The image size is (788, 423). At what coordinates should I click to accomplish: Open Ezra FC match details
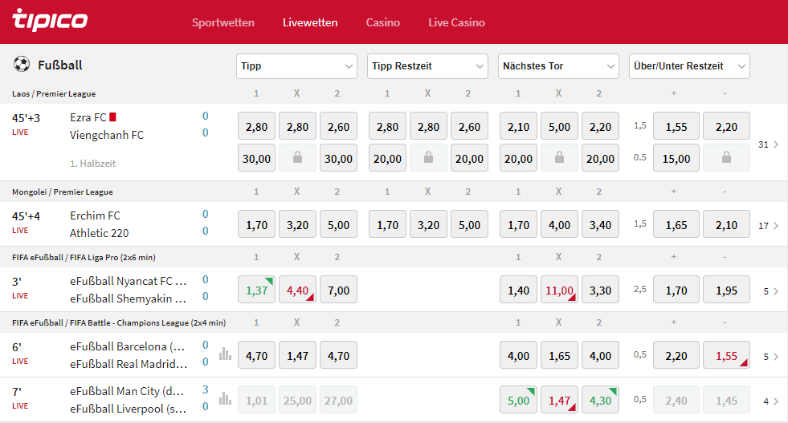coord(88,117)
